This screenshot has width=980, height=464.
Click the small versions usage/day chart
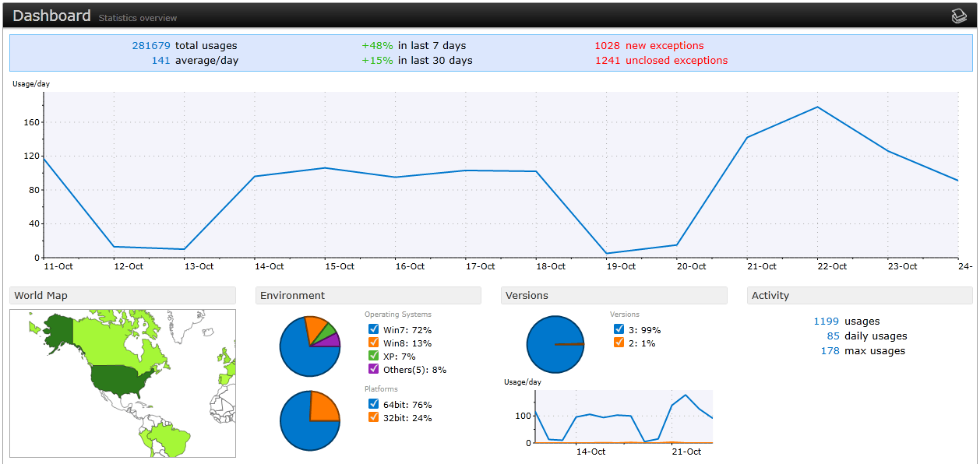click(624, 417)
